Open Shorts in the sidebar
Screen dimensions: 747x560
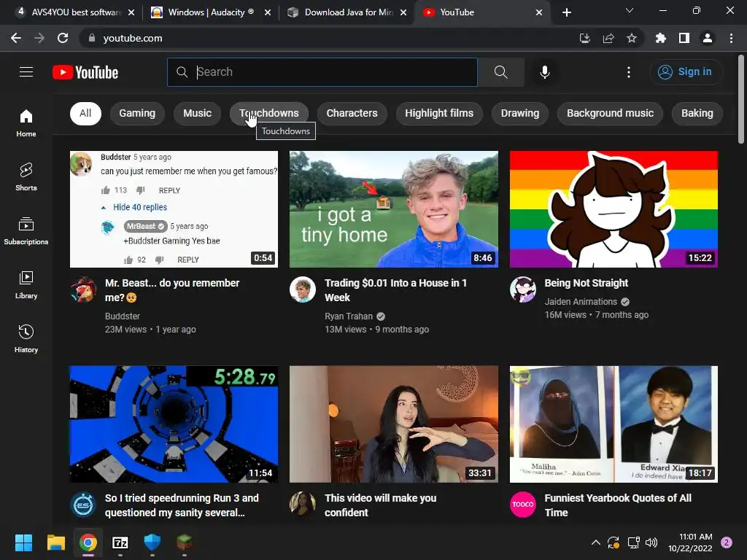click(x=26, y=176)
